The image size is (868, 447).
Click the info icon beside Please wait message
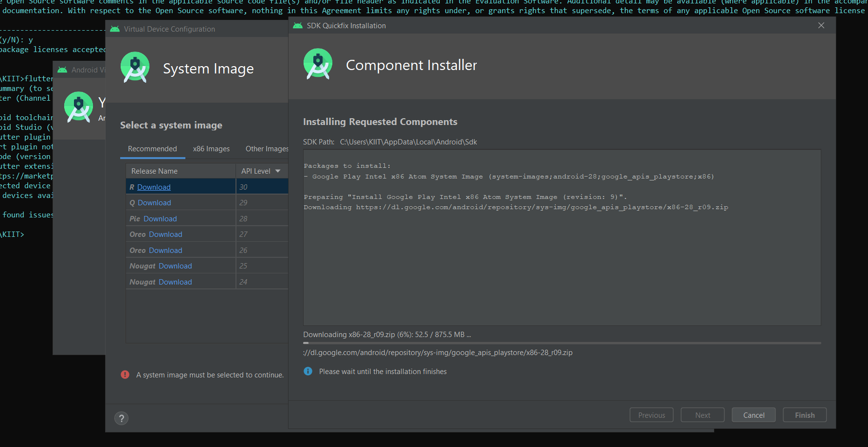click(308, 371)
